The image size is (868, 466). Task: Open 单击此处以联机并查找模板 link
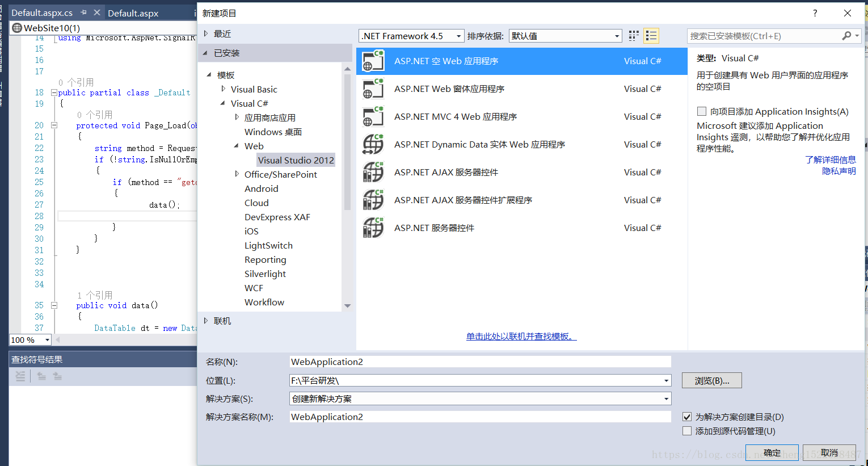(x=521, y=336)
